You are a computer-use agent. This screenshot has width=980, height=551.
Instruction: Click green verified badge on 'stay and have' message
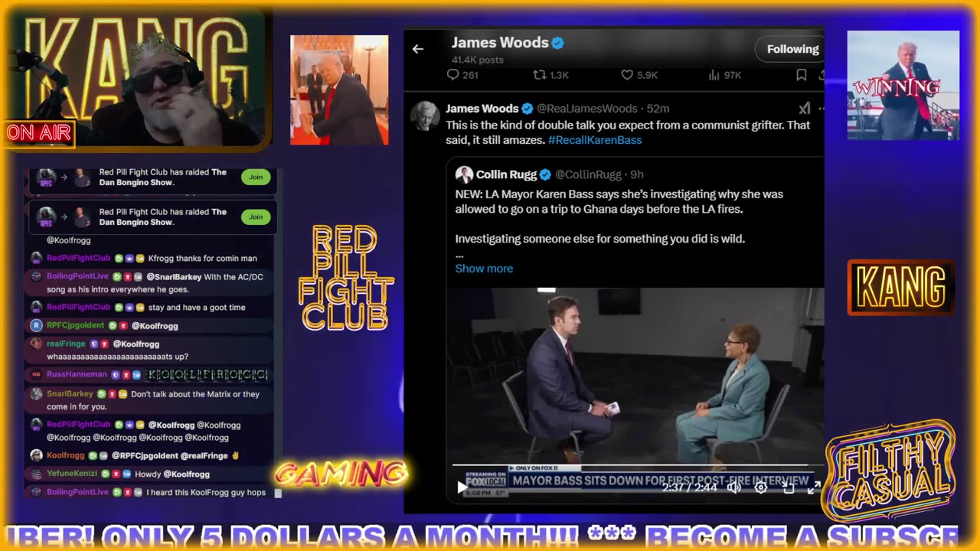point(119,307)
